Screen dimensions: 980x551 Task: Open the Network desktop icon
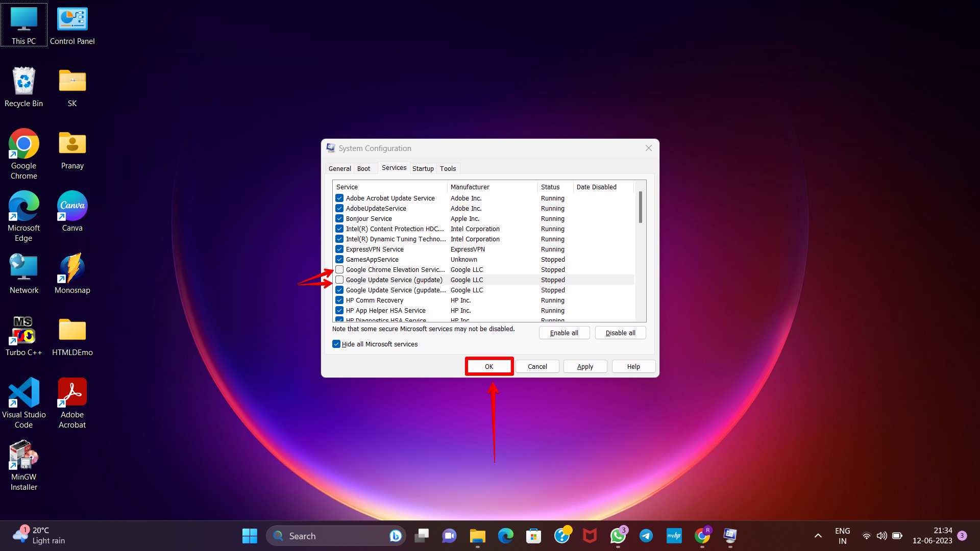click(24, 274)
